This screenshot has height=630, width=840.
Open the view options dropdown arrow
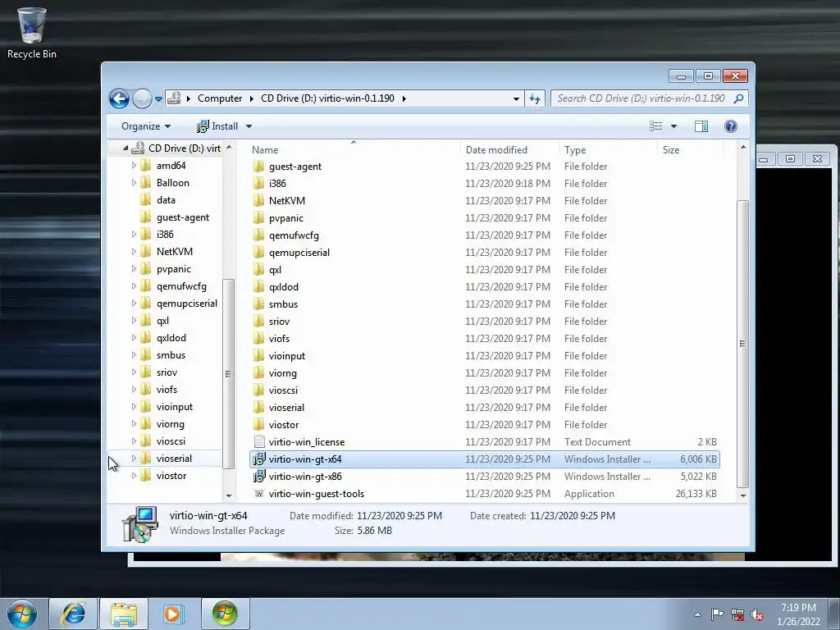(674, 126)
